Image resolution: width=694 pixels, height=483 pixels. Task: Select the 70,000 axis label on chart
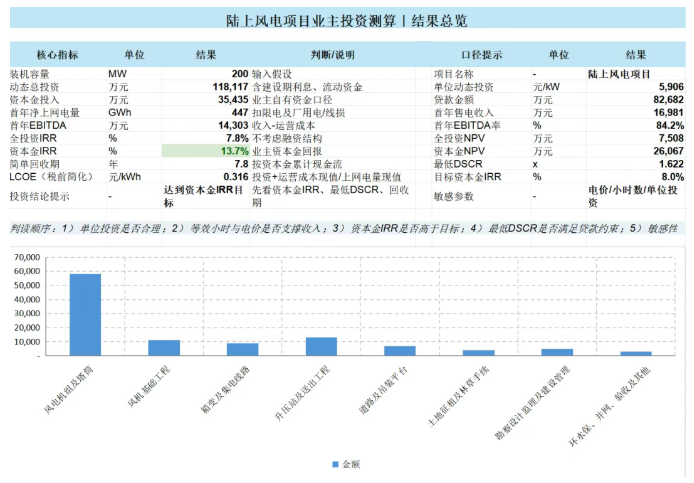coord(27,257)
